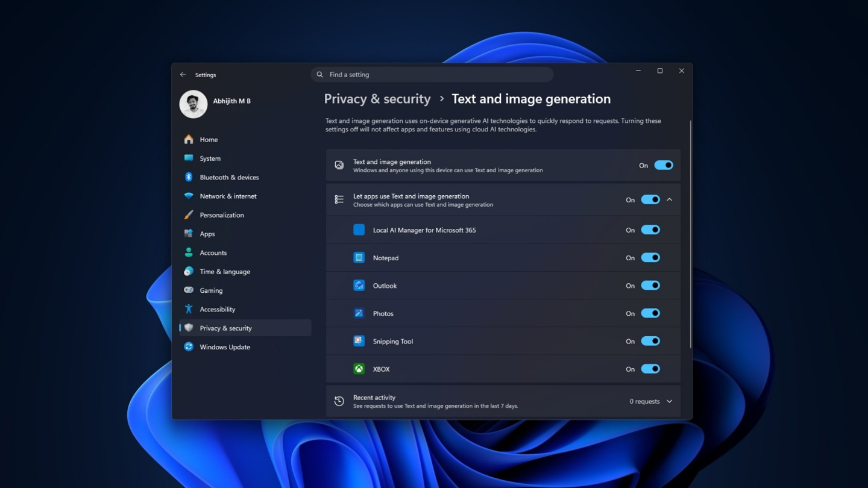Viewport: 868px width, 488px height.
Task: Click the Abhijith M B profile picture
Action: 193,104
